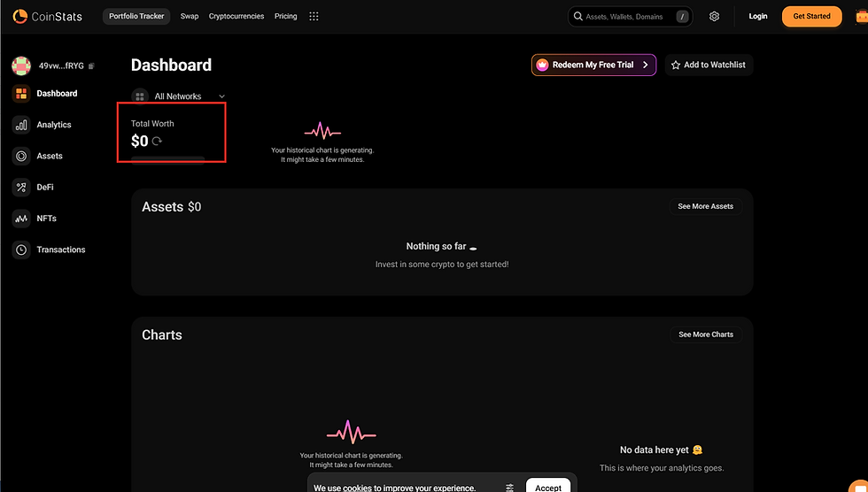Click See More Charts button
The width and height of the screenshot is (868, 492).
click(705, 334)
